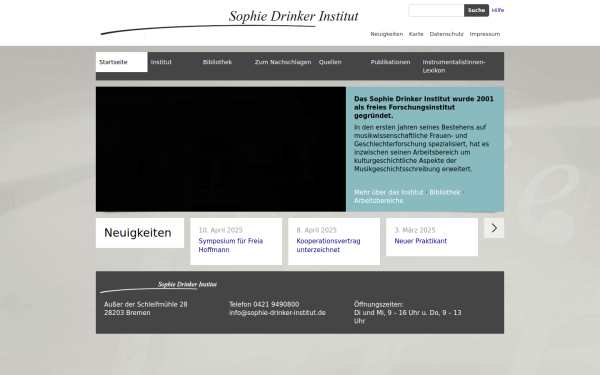Click the Suche button
Viewport: 600px width, 375px height.
(476, 10)
